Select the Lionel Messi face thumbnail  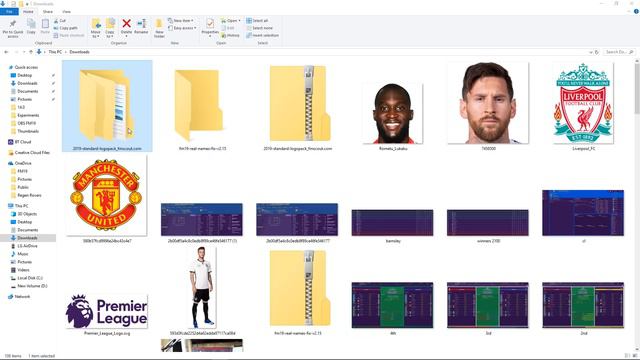(x=488, y=103)
